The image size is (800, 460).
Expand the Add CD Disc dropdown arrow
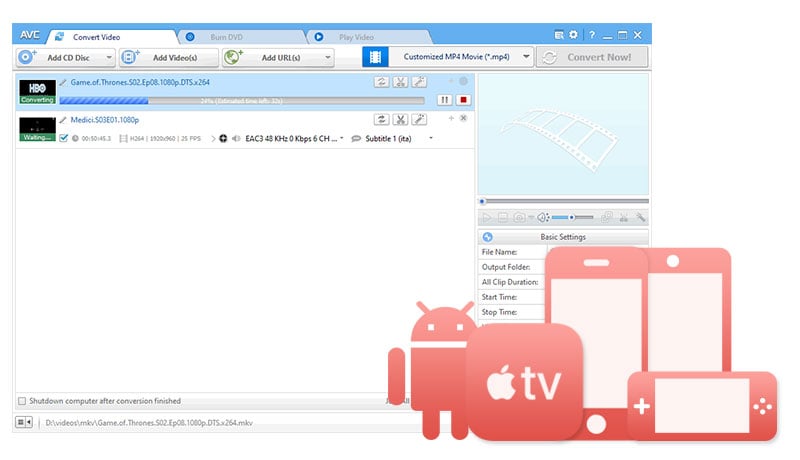point(109,58)
